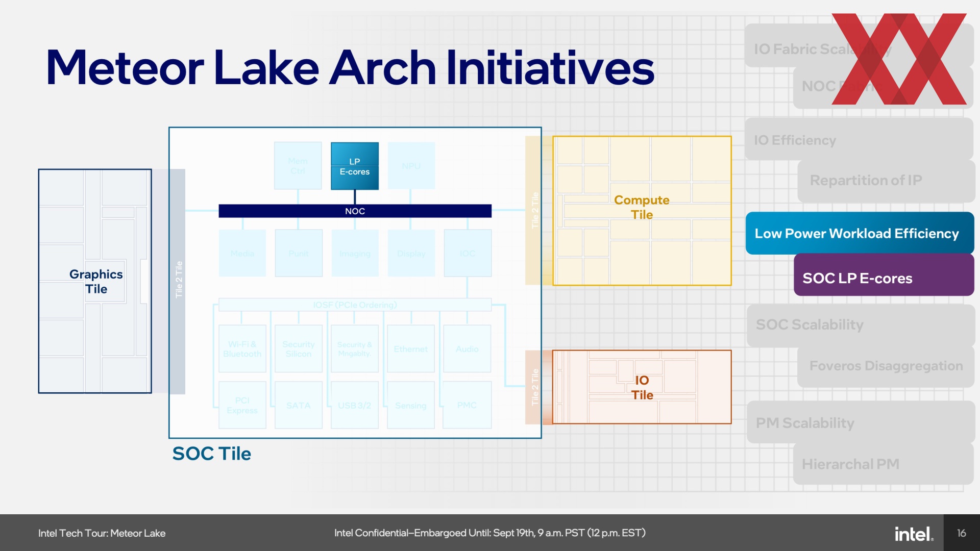Click the LP E-cores block
The height and width of the screenshot is (551, 980).
pyautogui.click(x=355, y=166)
